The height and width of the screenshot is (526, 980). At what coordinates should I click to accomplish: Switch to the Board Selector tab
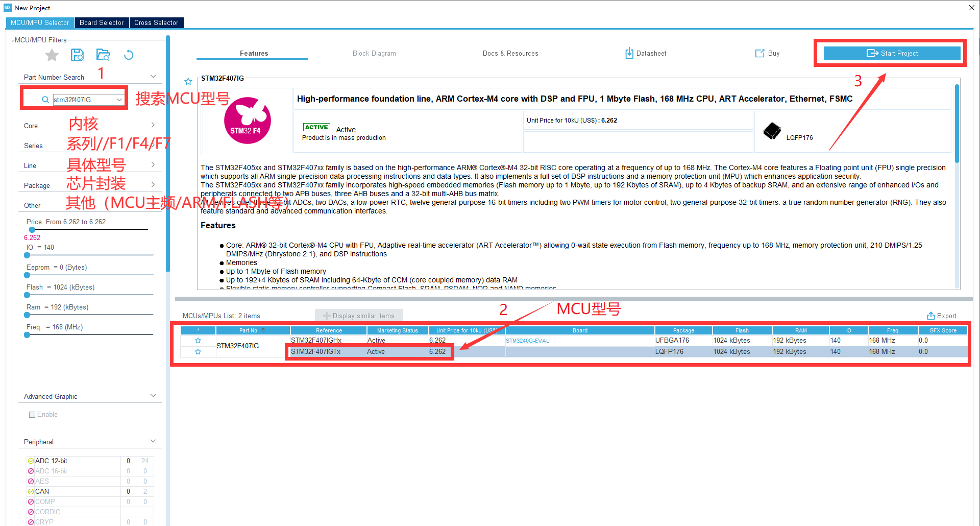(102, 23)
